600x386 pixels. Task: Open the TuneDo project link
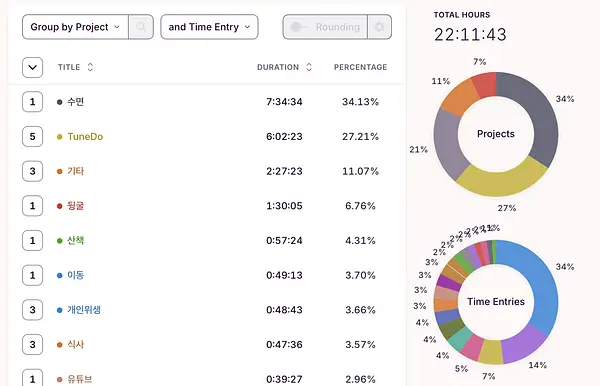click(85, 137)
